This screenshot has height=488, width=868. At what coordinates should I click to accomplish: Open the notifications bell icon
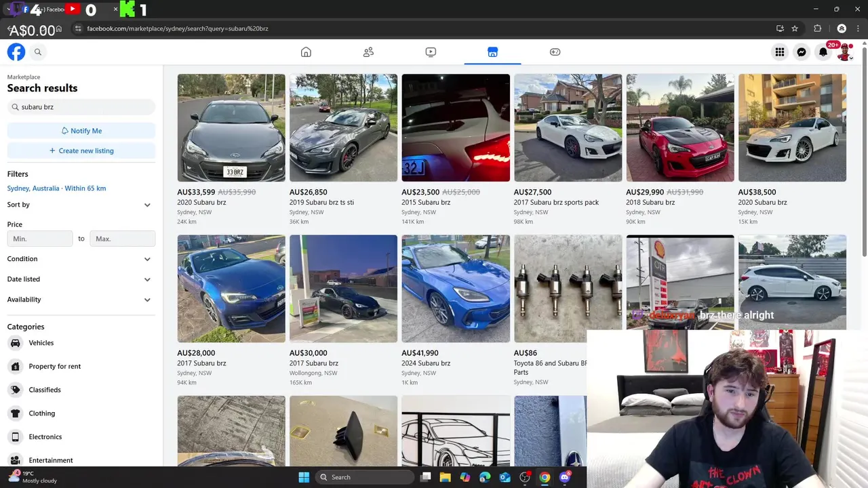pyautogui.click(x=823, y=52)
